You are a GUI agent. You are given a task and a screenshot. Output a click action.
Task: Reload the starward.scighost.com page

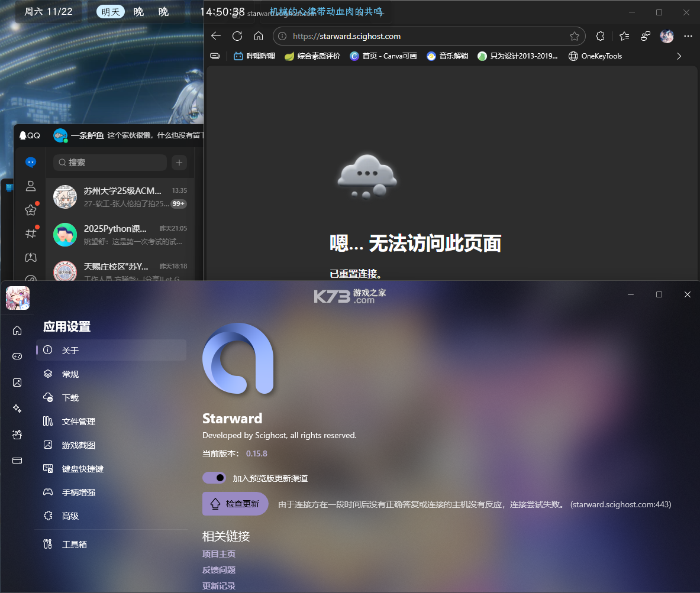tap(237, 36)
